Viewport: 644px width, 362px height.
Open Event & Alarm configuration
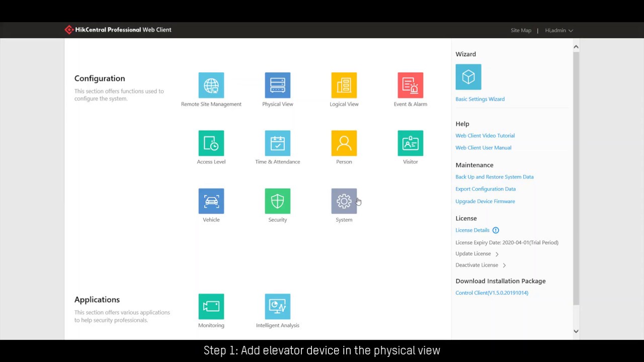click(x=411, y=85)
